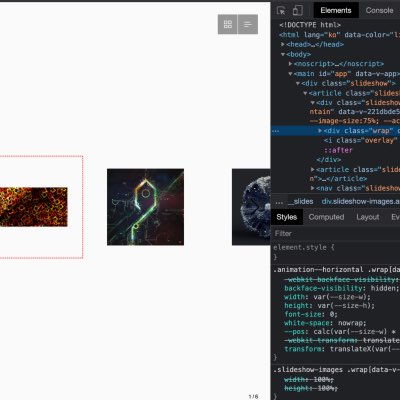The width and height of the screenshot is (400, 400).
Task: Click the struck-through width: 100% declaration
Action: coord(309,380)
